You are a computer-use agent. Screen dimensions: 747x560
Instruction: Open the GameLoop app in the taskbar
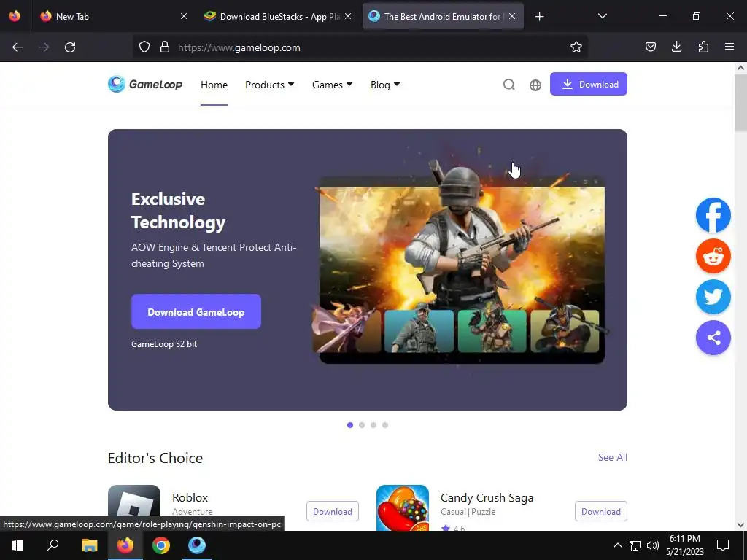click(x=197, y=545)
